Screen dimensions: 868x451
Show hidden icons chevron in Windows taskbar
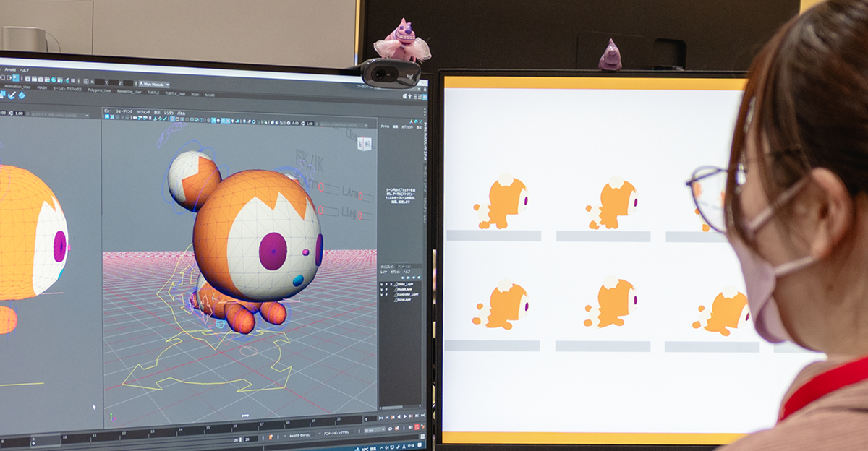[x=381, y=448]
